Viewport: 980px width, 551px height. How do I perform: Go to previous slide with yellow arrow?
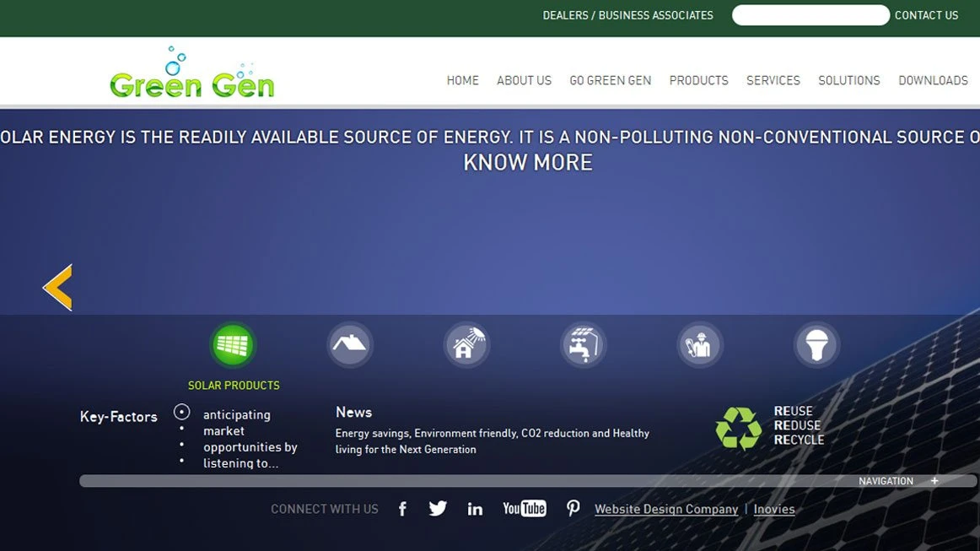click(58, 288)
